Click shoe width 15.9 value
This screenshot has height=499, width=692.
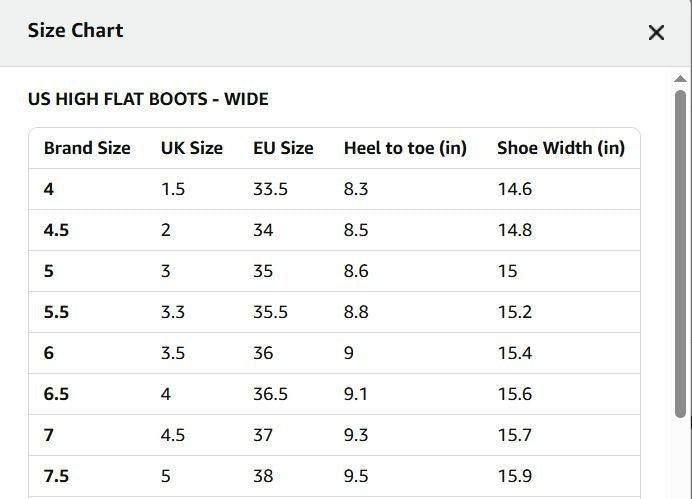pyautogui.click(x=515, y=476)
